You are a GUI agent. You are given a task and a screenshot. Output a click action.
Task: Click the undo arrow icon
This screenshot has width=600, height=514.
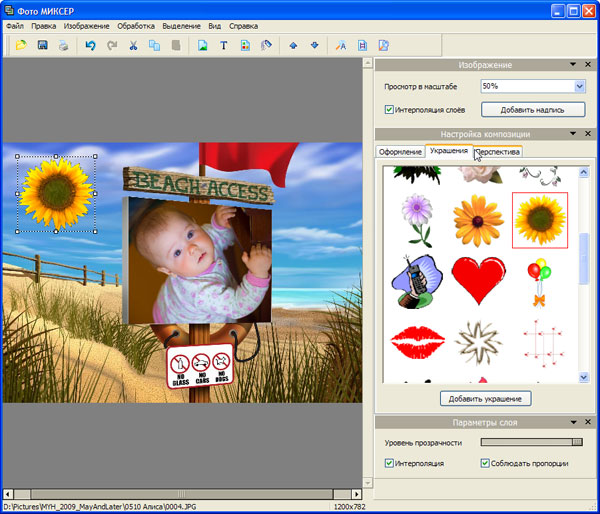pos(90,45)
